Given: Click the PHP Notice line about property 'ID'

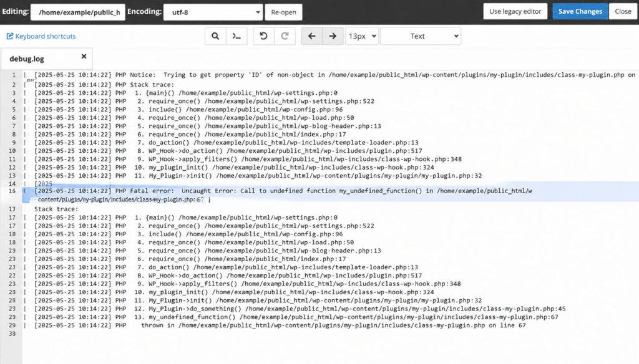Looking at the screenshot, I should click(334, 75).
